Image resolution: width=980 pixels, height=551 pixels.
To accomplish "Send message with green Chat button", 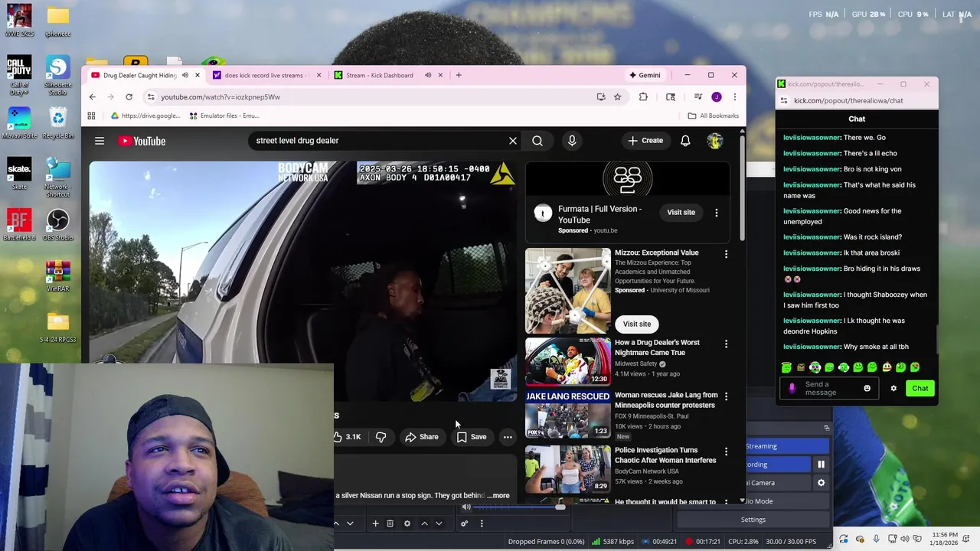I will pyautogui.click(x=920, y=389).
